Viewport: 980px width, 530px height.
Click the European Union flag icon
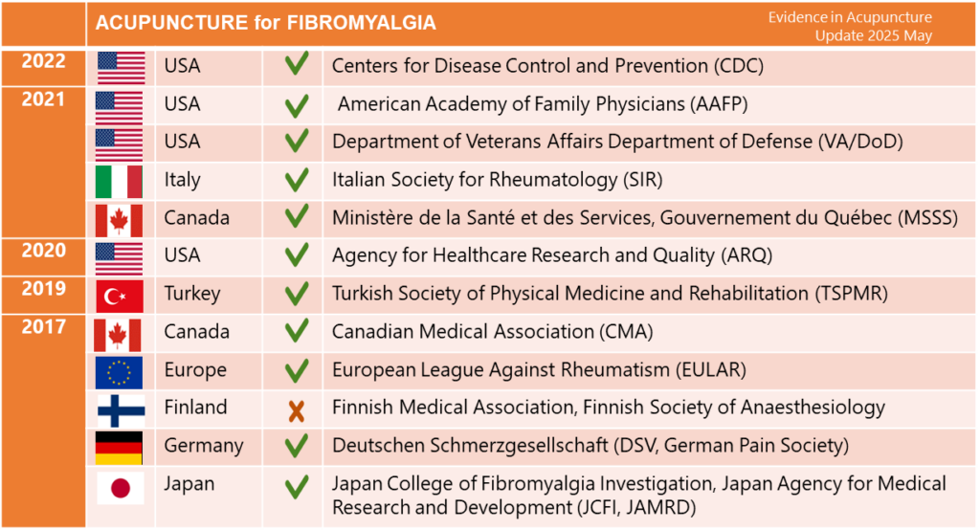click(x=119, y=372)
